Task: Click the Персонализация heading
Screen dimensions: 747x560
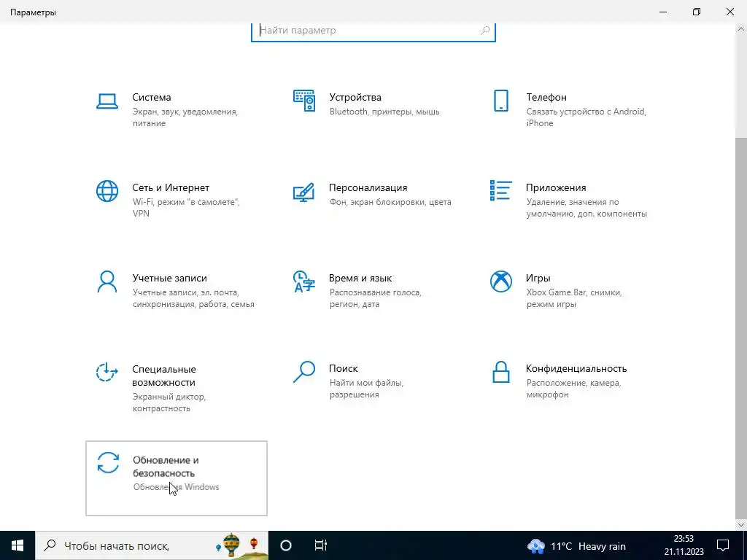Action: (368, 187)
